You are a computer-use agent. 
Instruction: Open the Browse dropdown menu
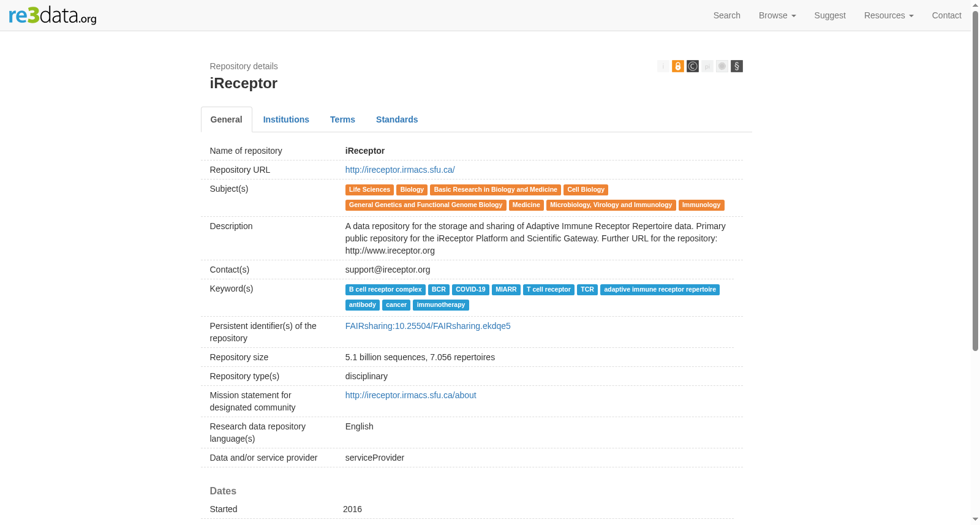[777, 15]
